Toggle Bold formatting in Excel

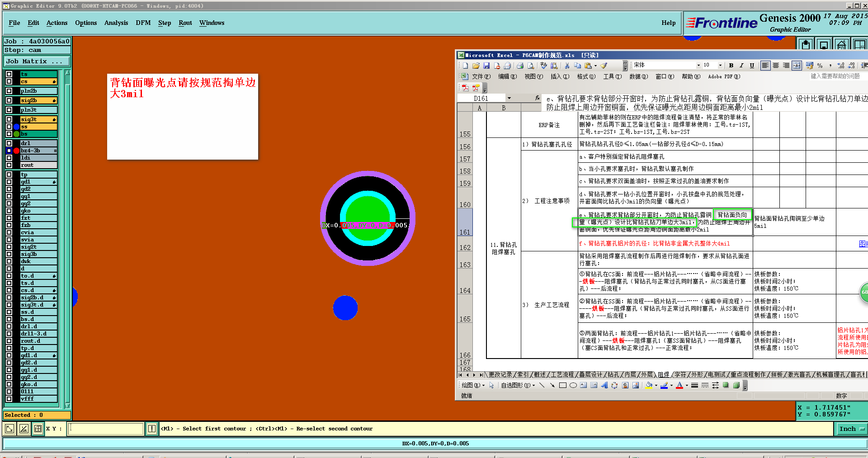pyautogui.click(x=731, y=66)
